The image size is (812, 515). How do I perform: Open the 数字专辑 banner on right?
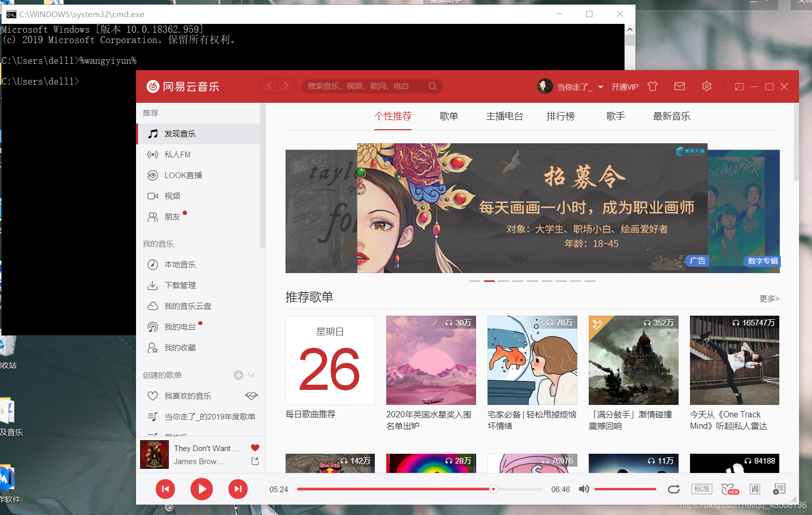coord(744,211)
